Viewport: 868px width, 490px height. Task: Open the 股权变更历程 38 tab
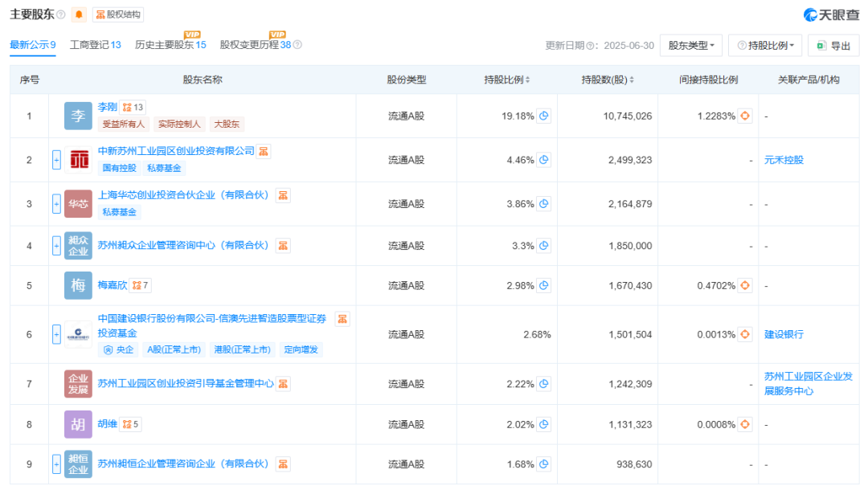click(x=256, y=45)
